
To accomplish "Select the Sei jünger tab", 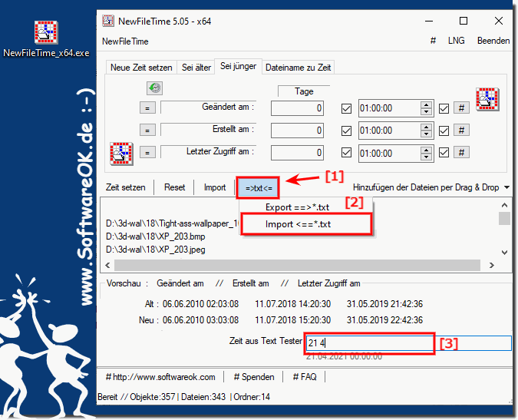I will coord(238,66).
